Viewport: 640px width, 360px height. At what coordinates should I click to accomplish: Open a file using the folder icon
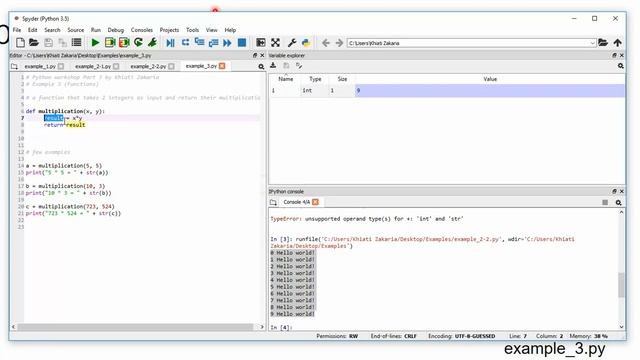pyautogui.click(x=33, y=42)
